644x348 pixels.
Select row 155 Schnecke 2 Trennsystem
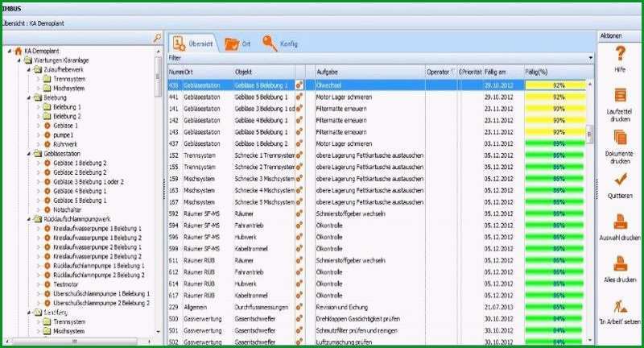377,168
